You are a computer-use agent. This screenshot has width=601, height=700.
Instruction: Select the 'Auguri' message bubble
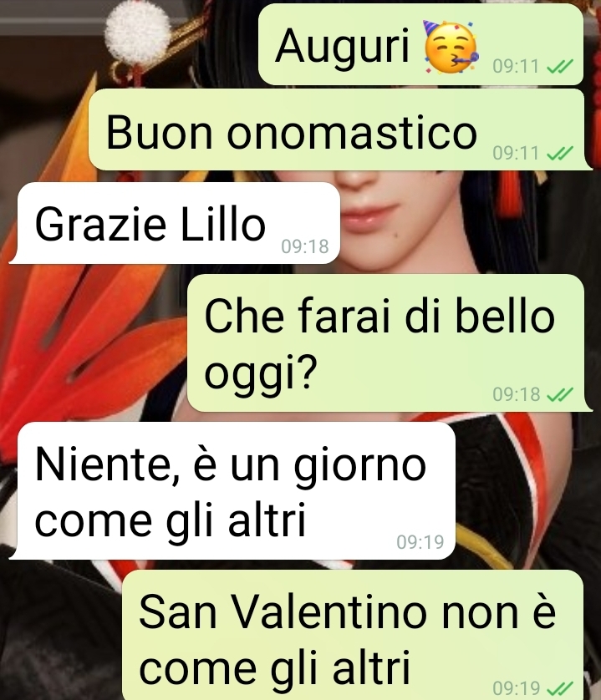pyautogui.click(x=421, y=44)
